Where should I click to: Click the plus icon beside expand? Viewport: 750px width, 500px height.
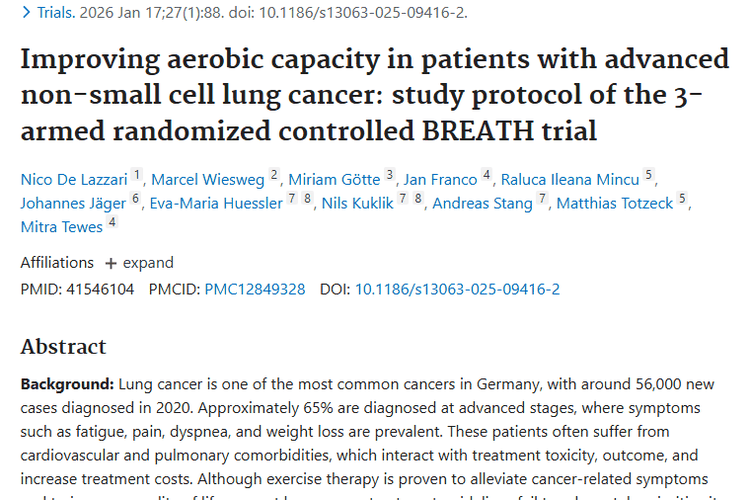coord(111,263)
